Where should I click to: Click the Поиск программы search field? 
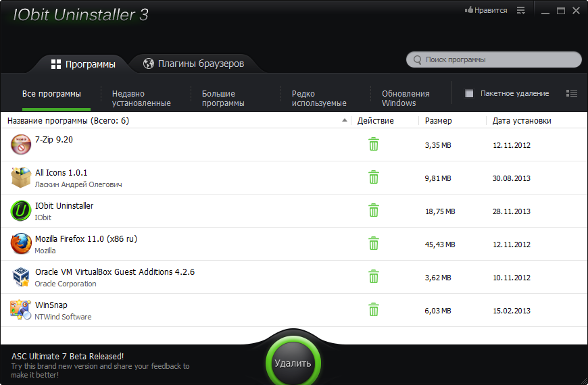(x=494, y=59)
